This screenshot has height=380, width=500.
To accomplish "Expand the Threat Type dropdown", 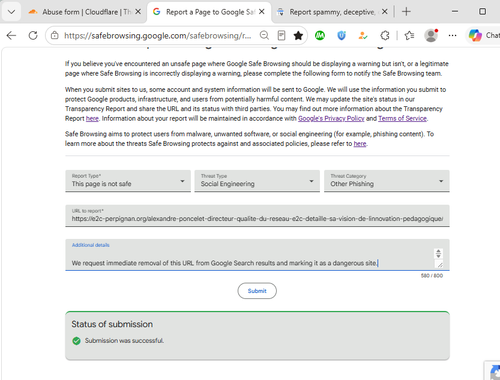I will pyautogui.click(x=257, y=181).
